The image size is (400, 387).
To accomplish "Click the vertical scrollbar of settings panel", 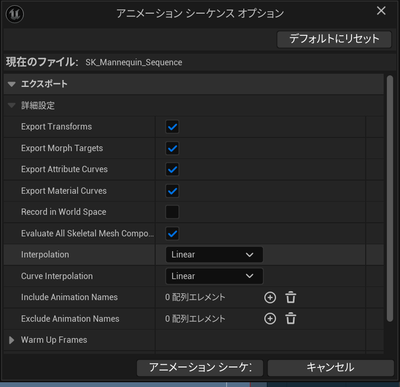I will [x=390, y=198].
